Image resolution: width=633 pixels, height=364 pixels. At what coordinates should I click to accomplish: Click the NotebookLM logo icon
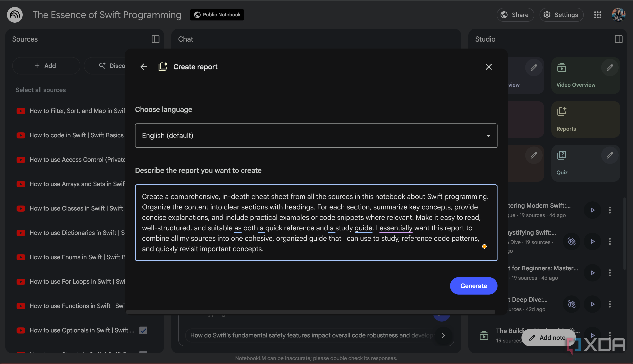(15, 15)
